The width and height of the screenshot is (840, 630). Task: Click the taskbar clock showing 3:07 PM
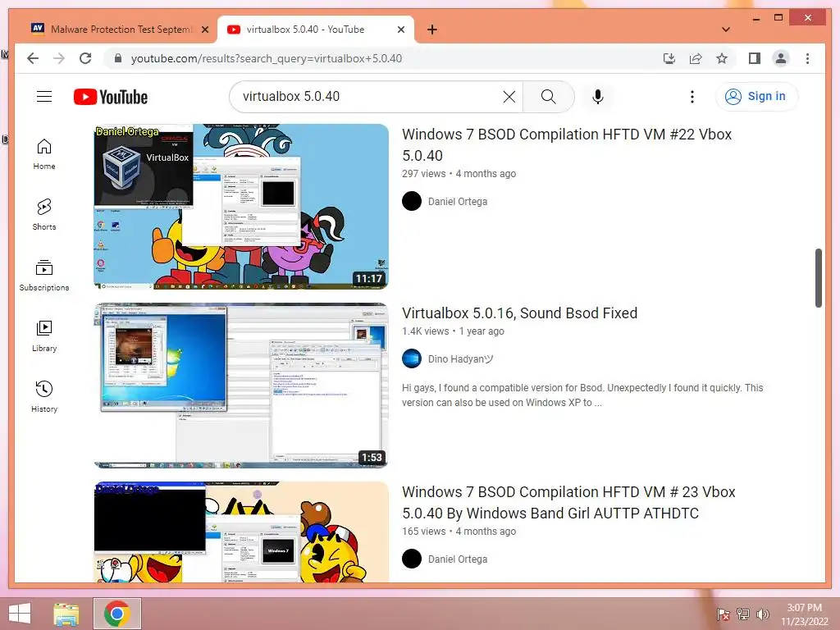804,614
